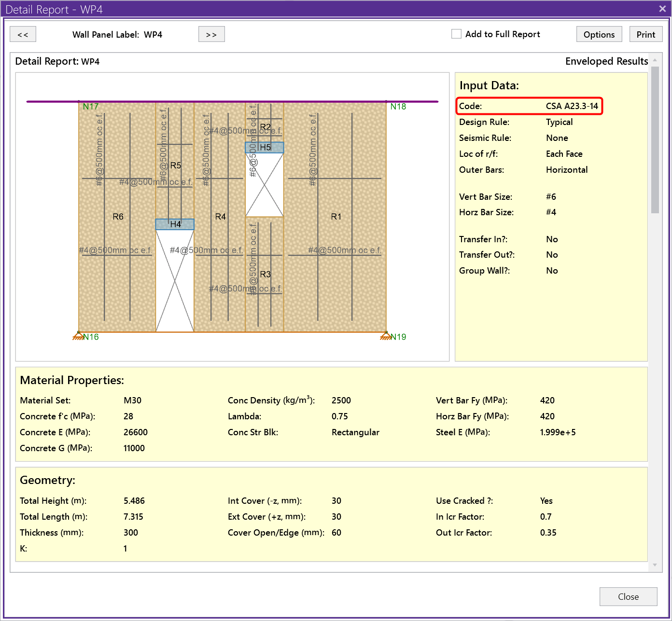Click the H4 header block in diagram
This screenshot has height=621, width=672.
click(175, 224)
